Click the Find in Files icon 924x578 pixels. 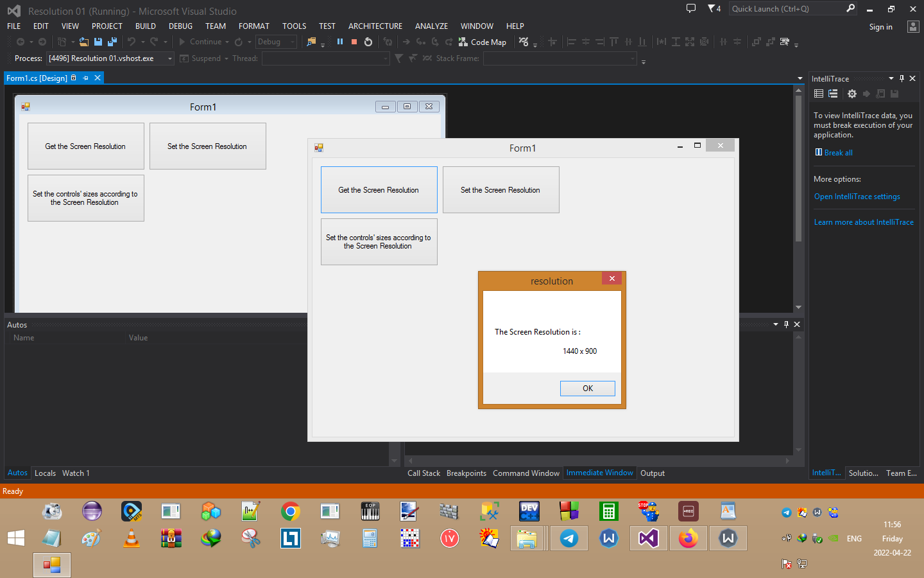pos(311,42)
